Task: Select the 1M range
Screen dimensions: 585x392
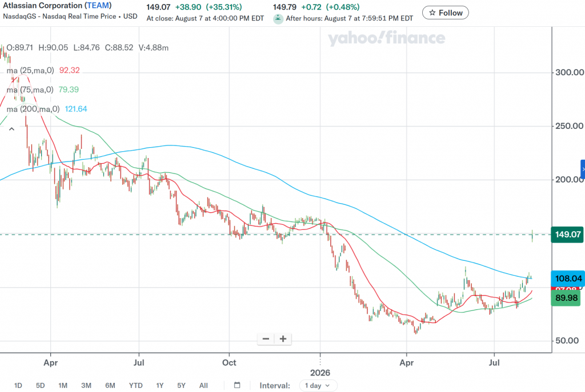Action: pyautogui.click(x=63, y=385)
